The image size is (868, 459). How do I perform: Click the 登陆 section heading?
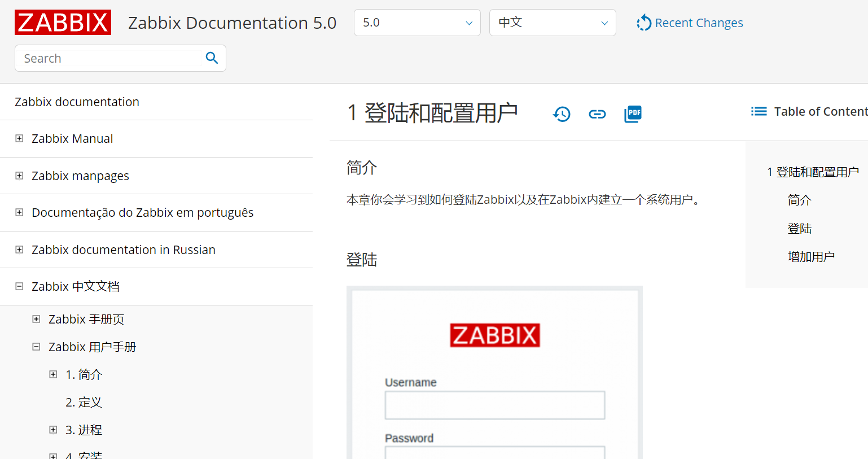(362, 259)
